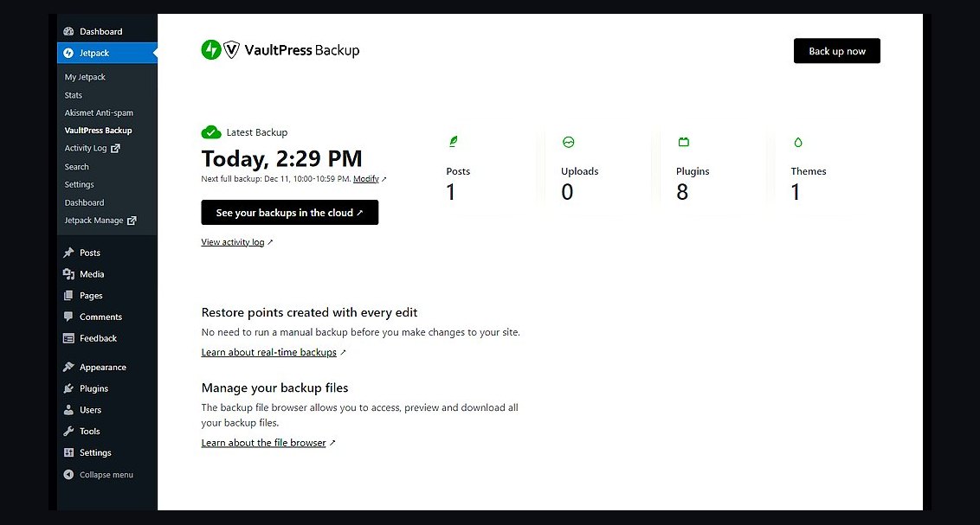Click the Uploads count value 0
This screenshot has height=525, width=980.
(x=567, y=192)
